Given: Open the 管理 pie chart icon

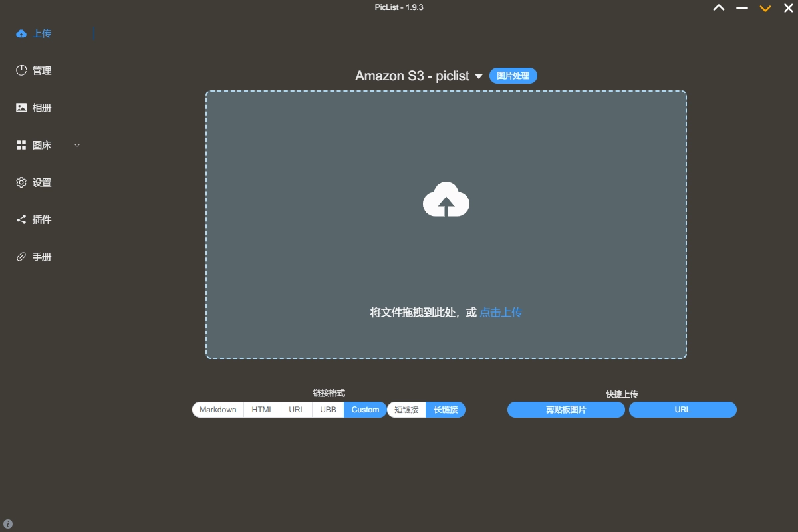Looking at the screenshot, I should tap(21, 70).
